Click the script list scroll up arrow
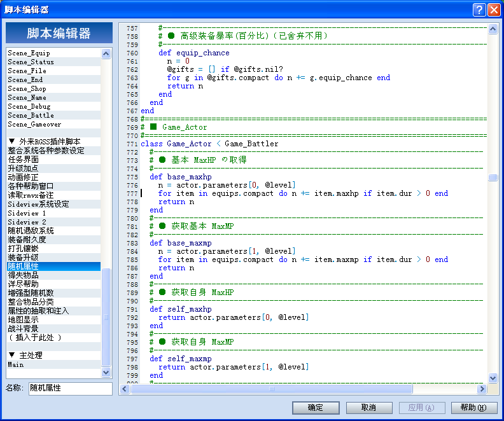 pyautogui.click(x=106, y=53)
